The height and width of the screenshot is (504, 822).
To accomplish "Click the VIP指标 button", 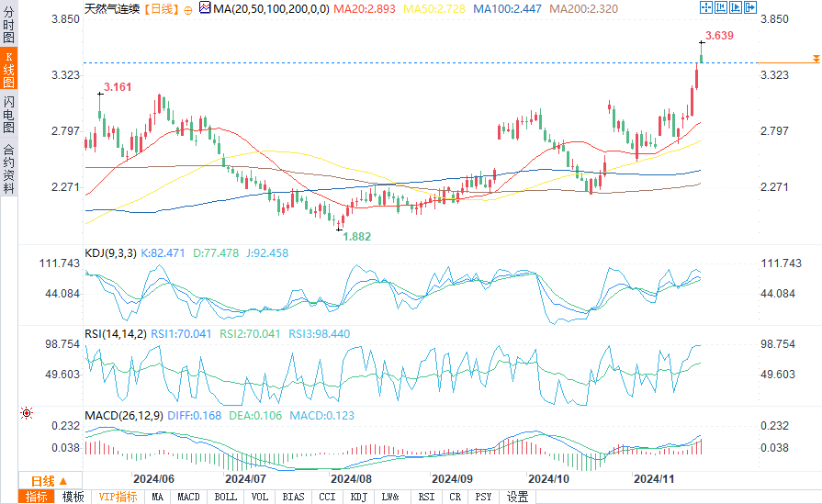I will (x=118, y=497).
